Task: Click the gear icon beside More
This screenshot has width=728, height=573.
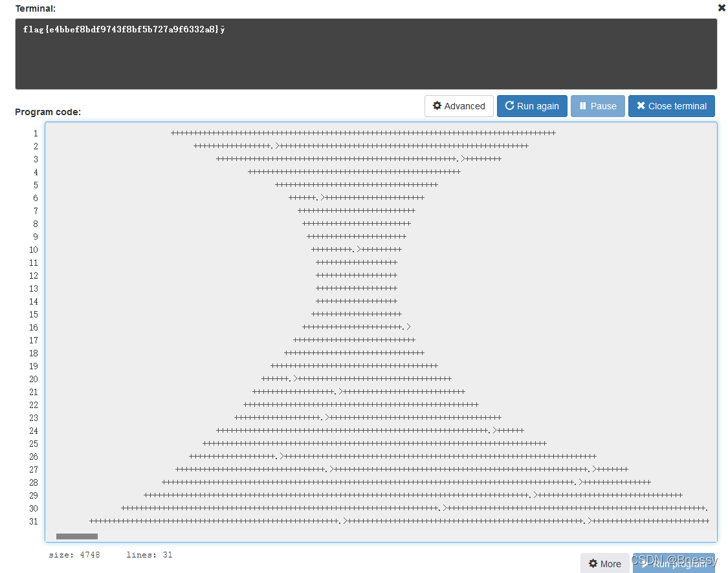Action: click(593, 563)
